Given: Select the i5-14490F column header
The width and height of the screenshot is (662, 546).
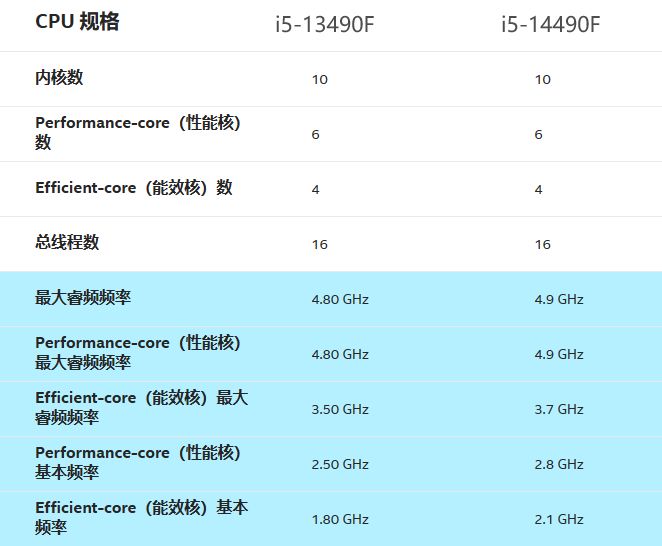Looking at the screenshot, I should pos(551,24).
